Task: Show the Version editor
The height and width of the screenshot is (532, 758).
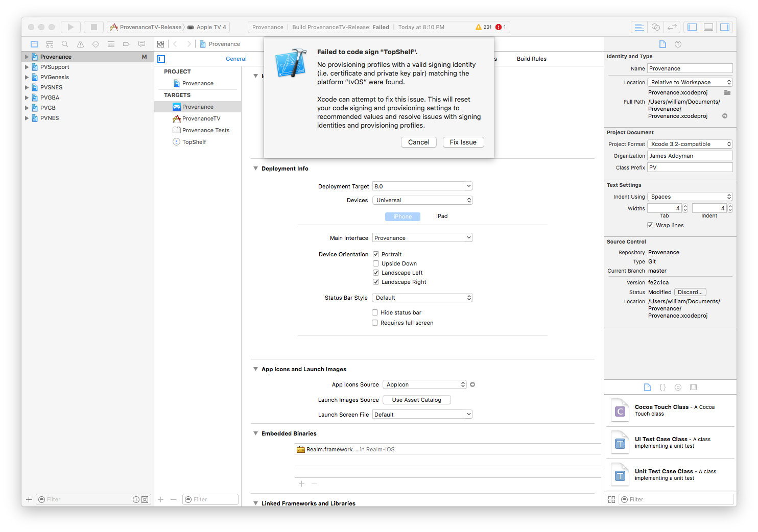Action: click(x=672, y=27)
